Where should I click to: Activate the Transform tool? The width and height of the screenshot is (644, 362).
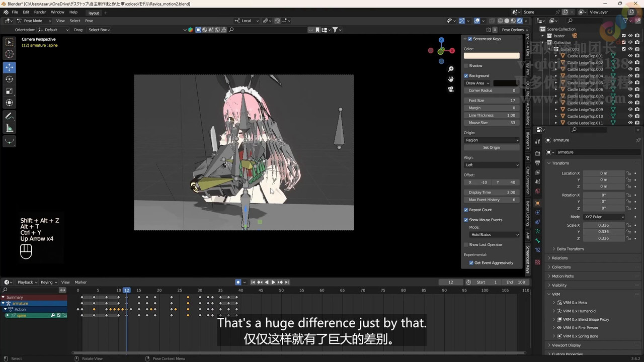pos(10,103)
